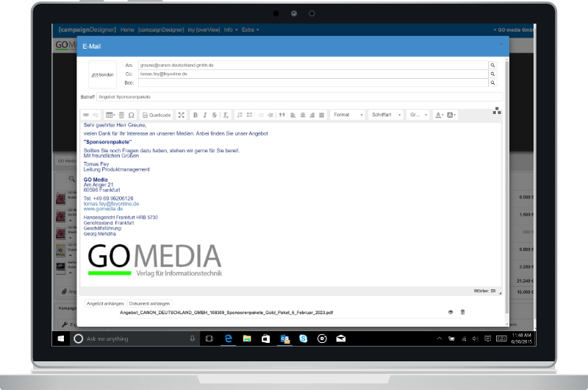Click the strikethrough formatting icon
Viewport: 588px width, 390px height.
[215, 115]
